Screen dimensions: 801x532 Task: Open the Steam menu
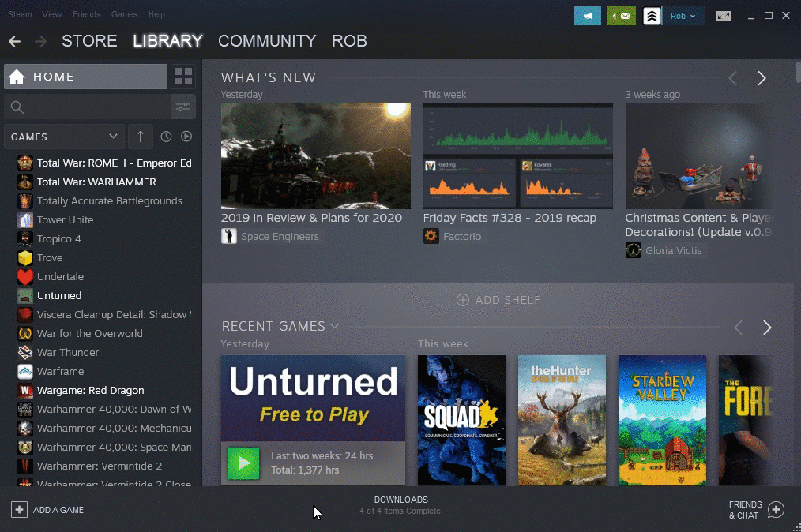coord(20,14)
